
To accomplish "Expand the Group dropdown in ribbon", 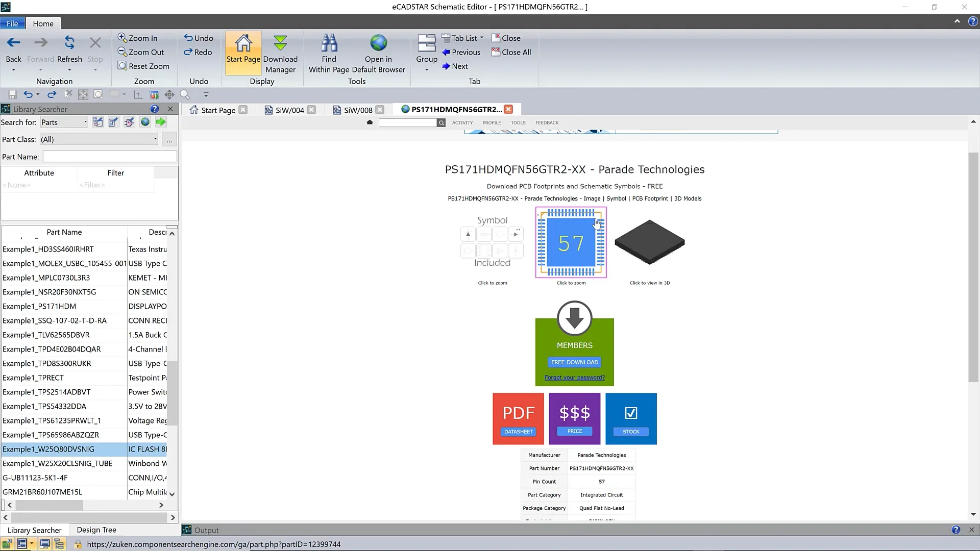I will tap(427, 69).
